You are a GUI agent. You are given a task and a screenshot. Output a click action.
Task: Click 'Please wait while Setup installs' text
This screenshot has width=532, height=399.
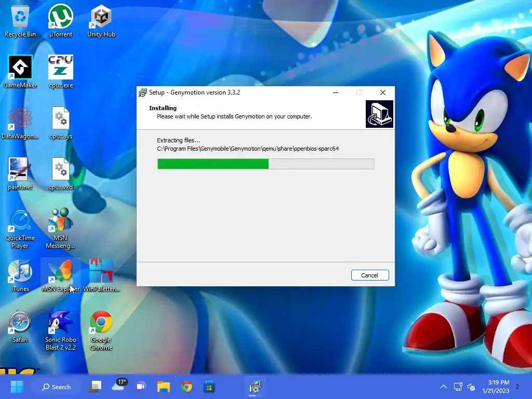tap(234, 116)
